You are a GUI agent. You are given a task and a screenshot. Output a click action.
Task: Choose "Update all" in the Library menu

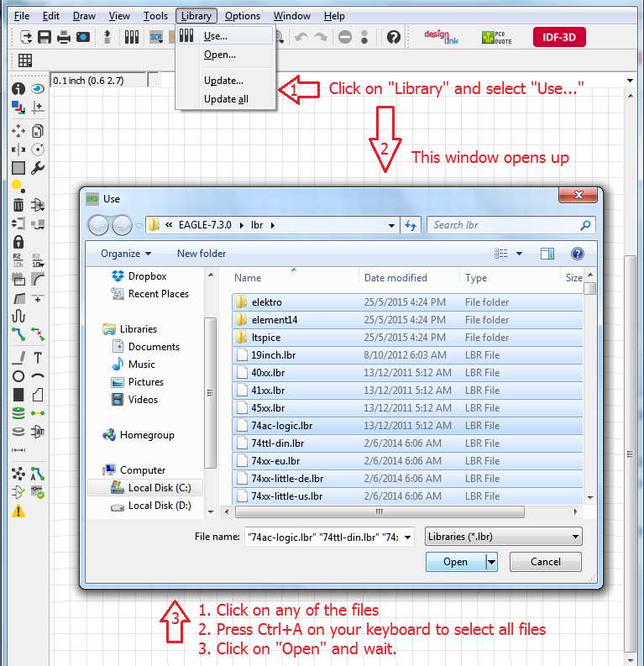point(226,99)
